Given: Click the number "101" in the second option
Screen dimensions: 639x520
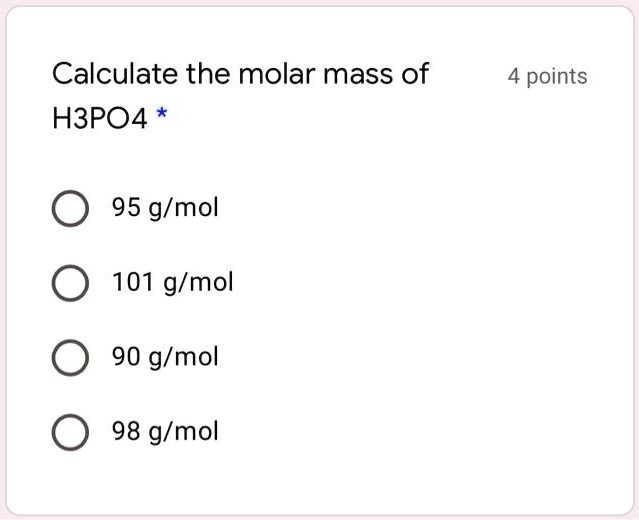Looking at the screenshot, I should 130,283.
